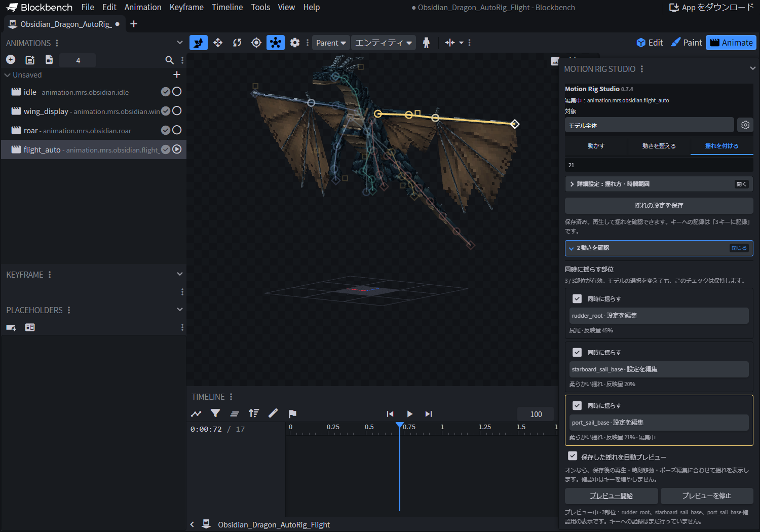Open the エンティティ dropdown
Screen dimensions: 760x532
coord(384,43)
